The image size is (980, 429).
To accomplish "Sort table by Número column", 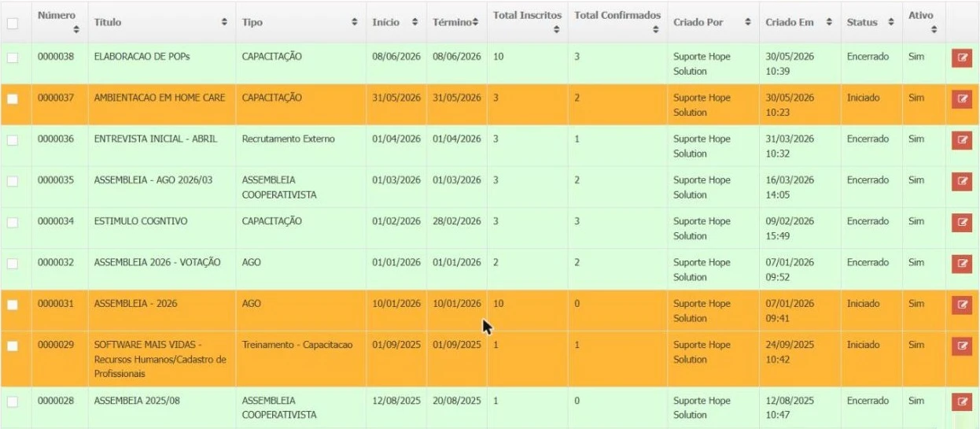I will 59,22.
